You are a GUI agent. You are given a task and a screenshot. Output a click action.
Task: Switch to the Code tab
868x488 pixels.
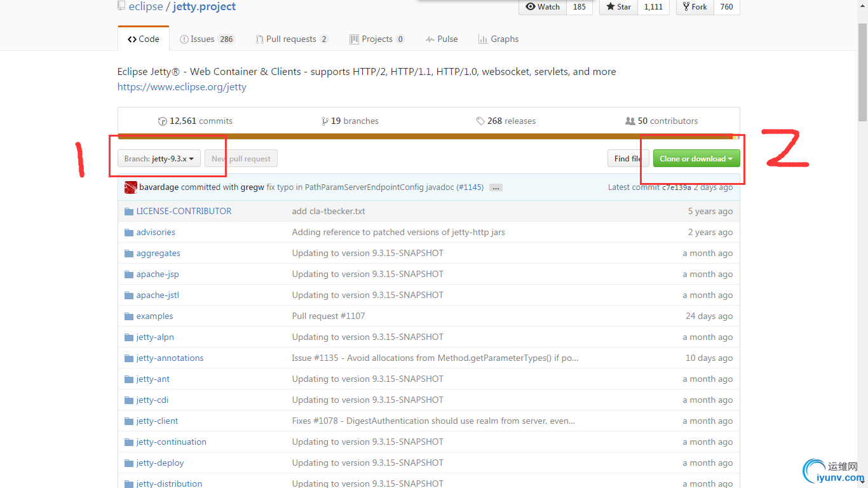(144, 39)
